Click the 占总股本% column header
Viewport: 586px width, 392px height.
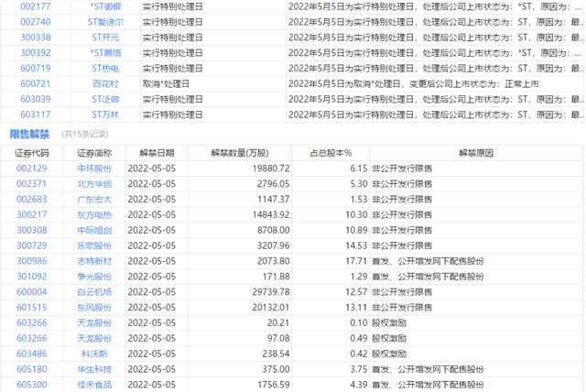tap(331, 153)
